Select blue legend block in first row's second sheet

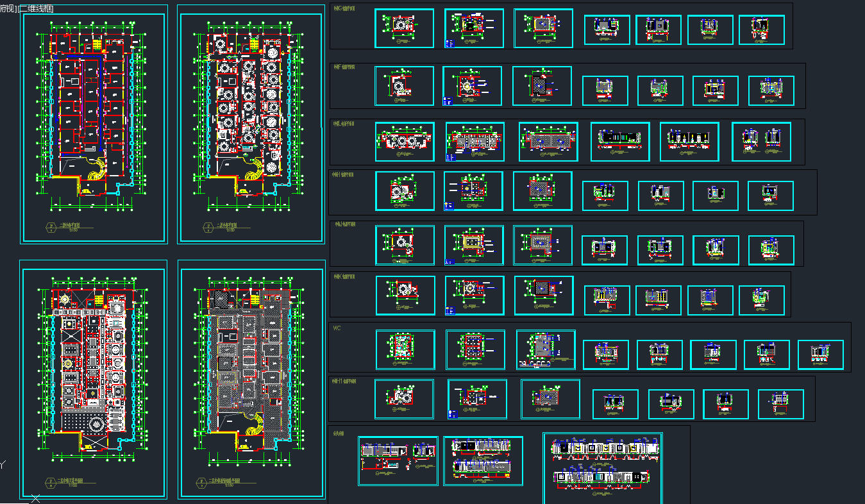pyautogui.click(x=449, y=43)
